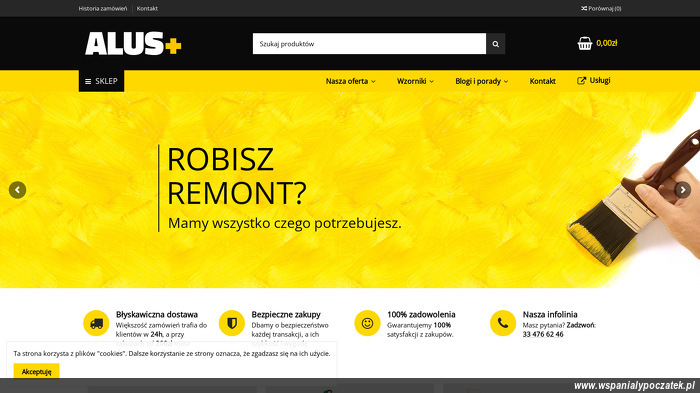Image resolution: width=700 pixels, height=393 pixels.
Task: Click the 100% zadowolenia heading
Action: [x=421, y=314]
